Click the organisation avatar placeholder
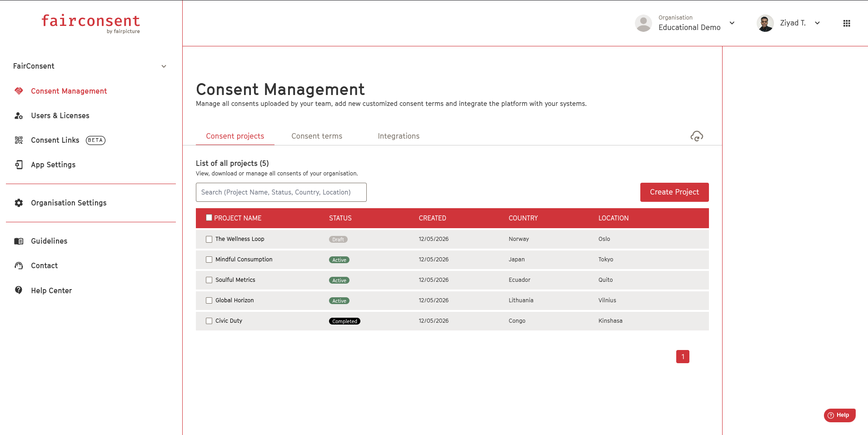Viewport: 868px width, 435px height. [644, 23]
